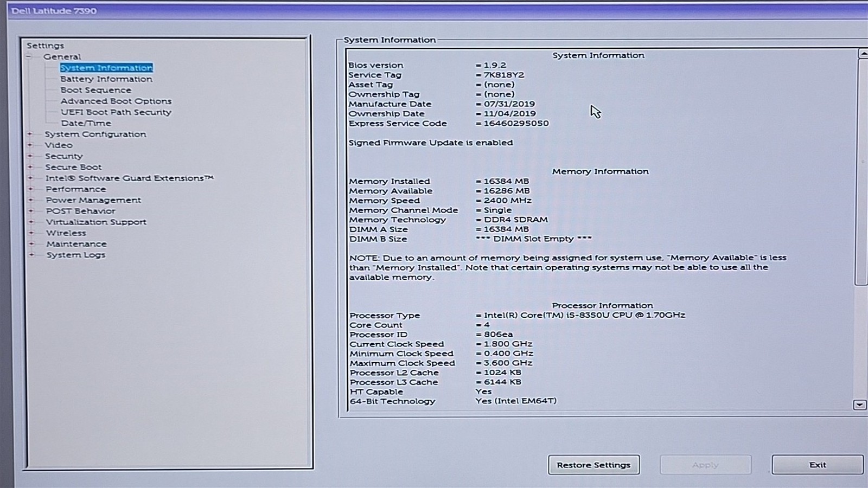This screenshot has height=488, width=868.
Task: Expand the Secure Boot section
Action: coord(30,167)
